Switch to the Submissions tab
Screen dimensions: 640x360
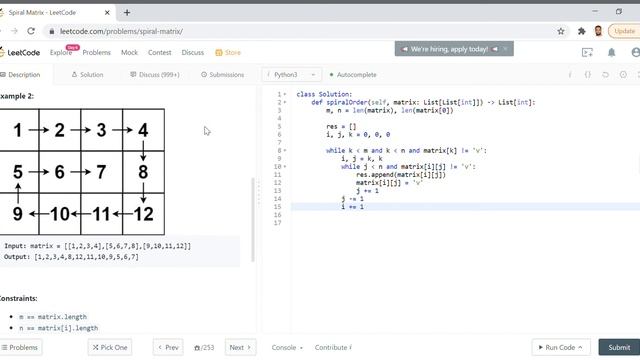[222, 75]
